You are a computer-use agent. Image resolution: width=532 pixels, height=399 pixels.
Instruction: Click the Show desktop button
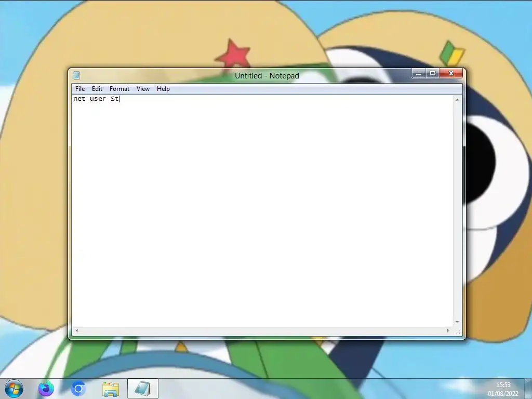(528, 389)
